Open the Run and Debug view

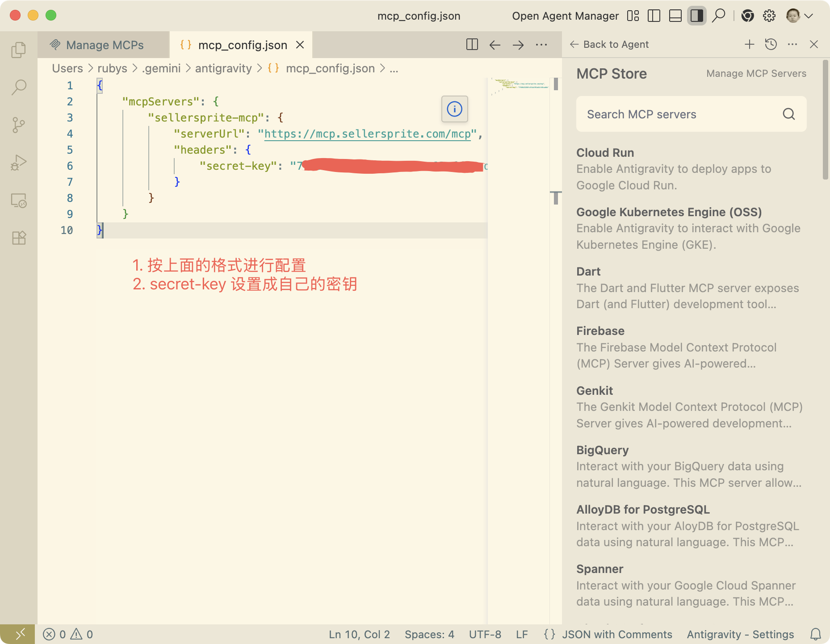[x=18, y=163]
